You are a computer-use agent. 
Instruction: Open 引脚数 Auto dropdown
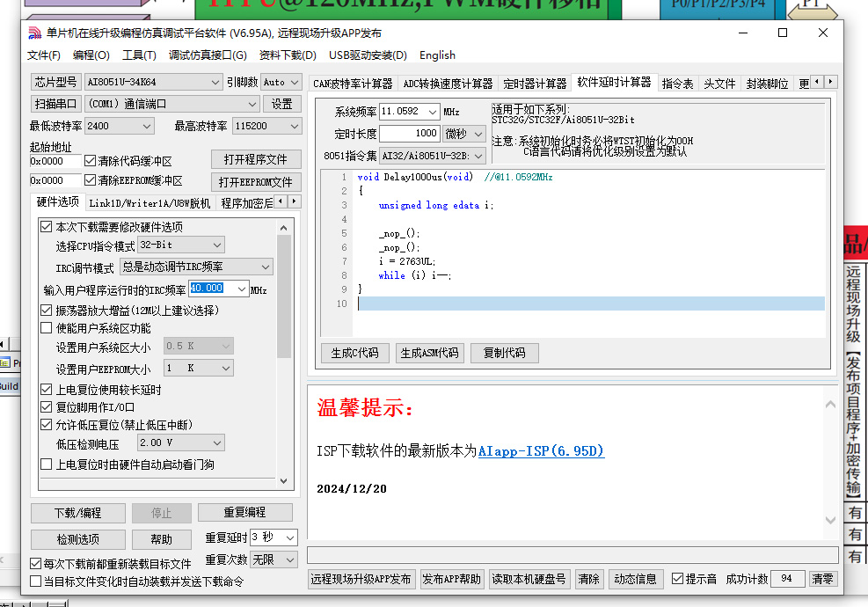tap(281, 82)
